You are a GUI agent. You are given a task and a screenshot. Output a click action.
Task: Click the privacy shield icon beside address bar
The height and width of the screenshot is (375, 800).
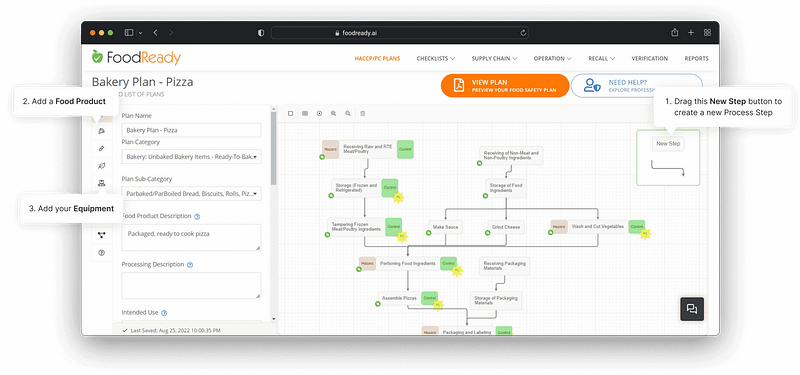click(x=261, y=33)
